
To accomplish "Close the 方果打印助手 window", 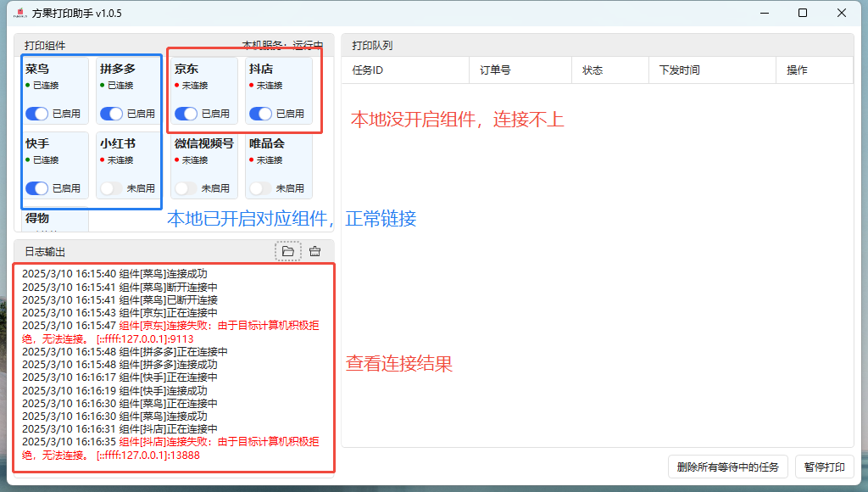I will click(842, 13).
